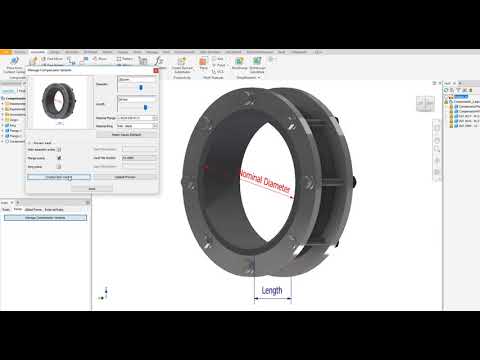Toggle the checkbox above Flange screws

[x=59, y=150]
